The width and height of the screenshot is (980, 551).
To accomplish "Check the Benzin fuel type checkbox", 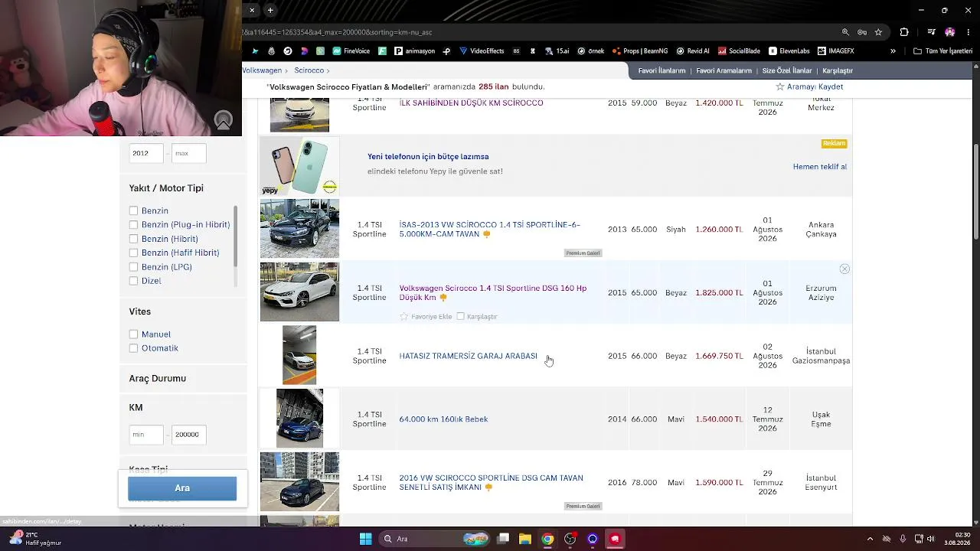I will (x=134, y=210).
